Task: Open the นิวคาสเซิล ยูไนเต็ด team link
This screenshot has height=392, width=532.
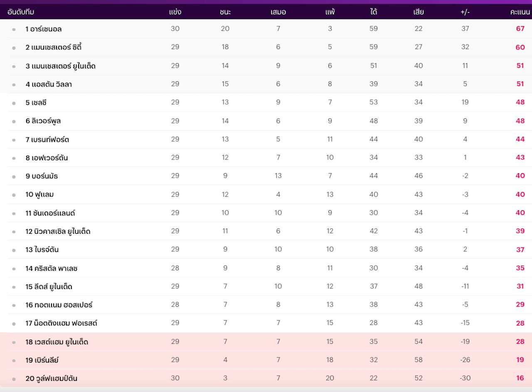Action: tap(58, 231)
